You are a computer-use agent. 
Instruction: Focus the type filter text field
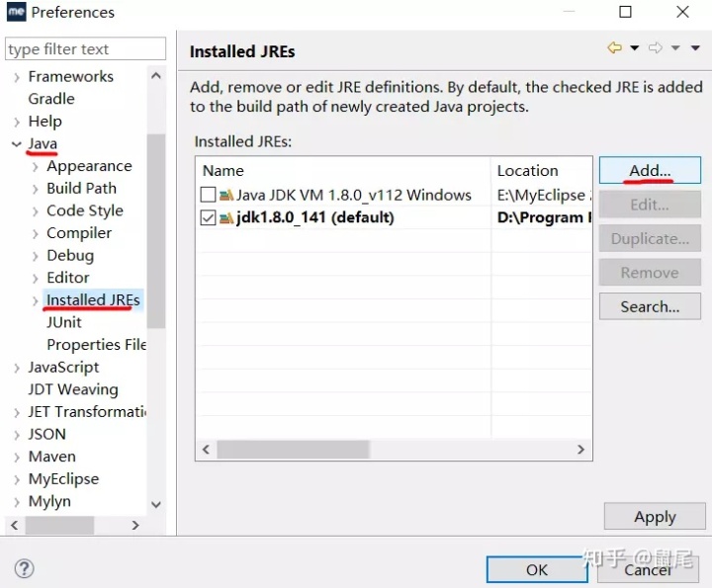85,49
